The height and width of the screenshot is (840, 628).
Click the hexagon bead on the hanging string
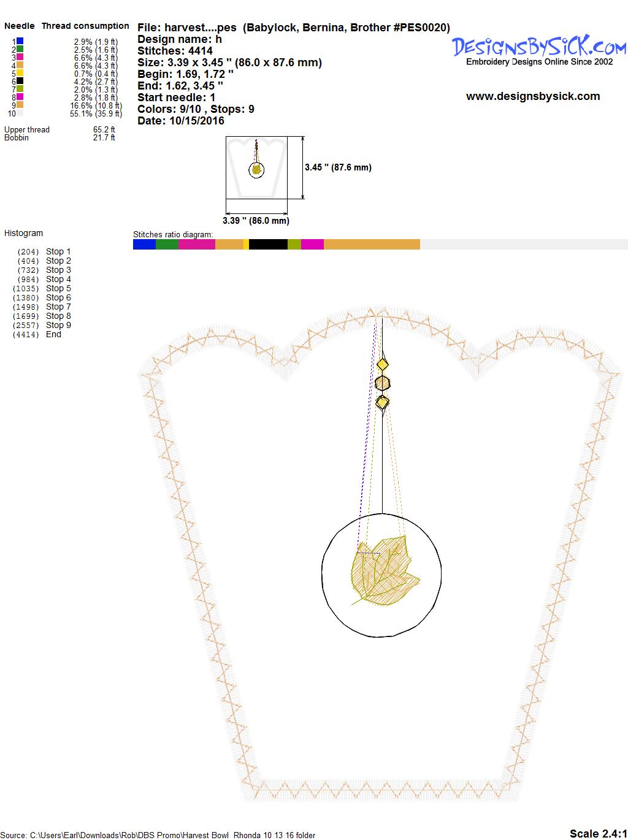[383, 383]
